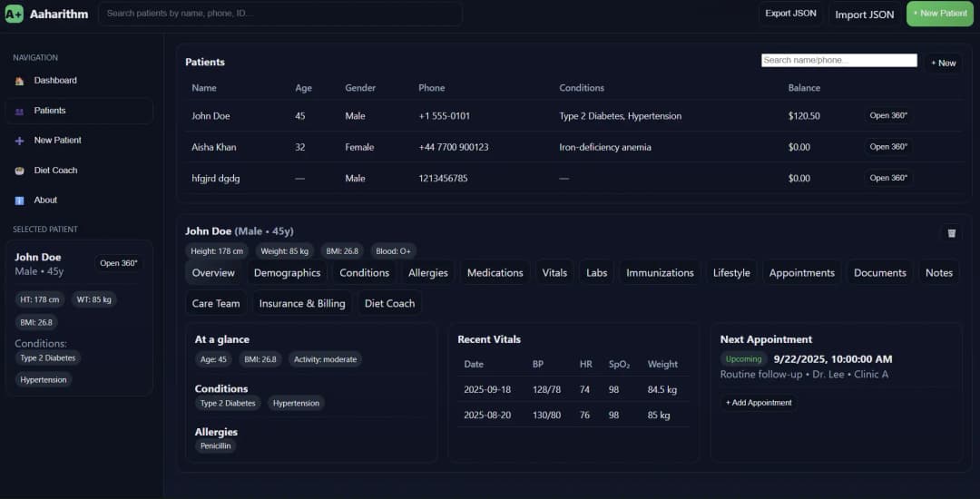Focus the Search name/phone box in Patients
980x499 pixels.
click(x=838, y=61)
